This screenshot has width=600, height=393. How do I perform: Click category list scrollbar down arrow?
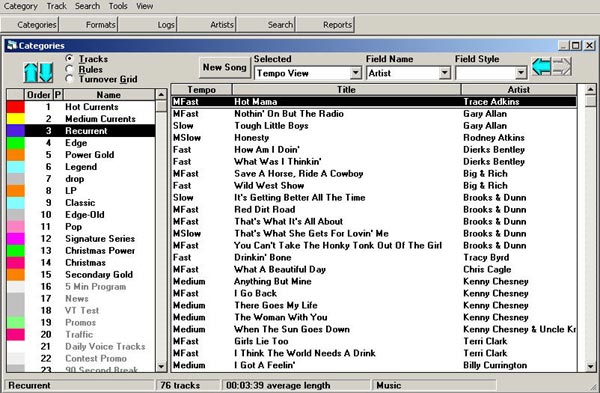pos(161,366)
